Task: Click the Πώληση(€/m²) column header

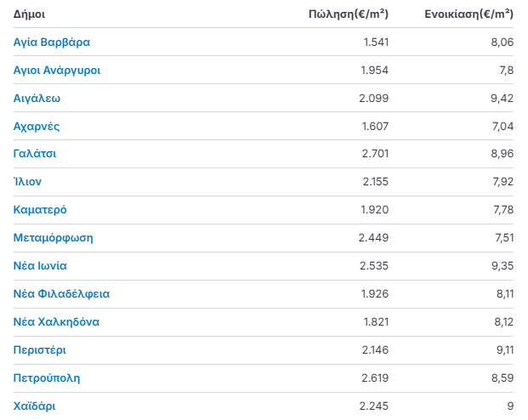Action: click(x=349, y=14)
